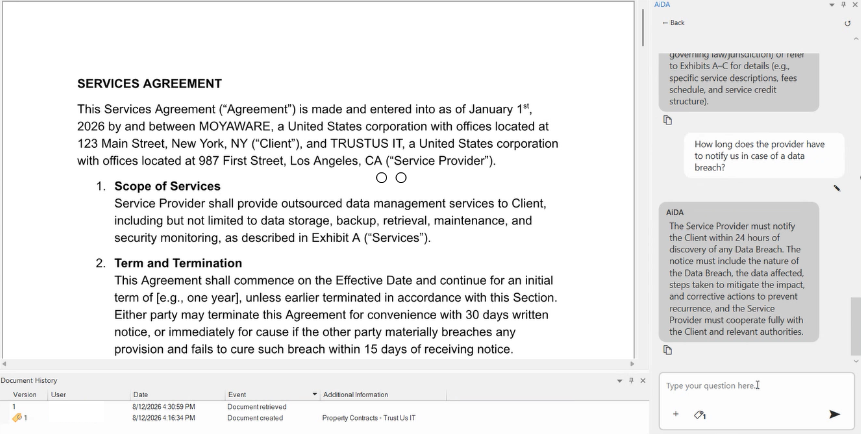The width and height of the screenshot is (861, 434).
Task: Click the tag icon on version 1 row
Action: point(17,418)
